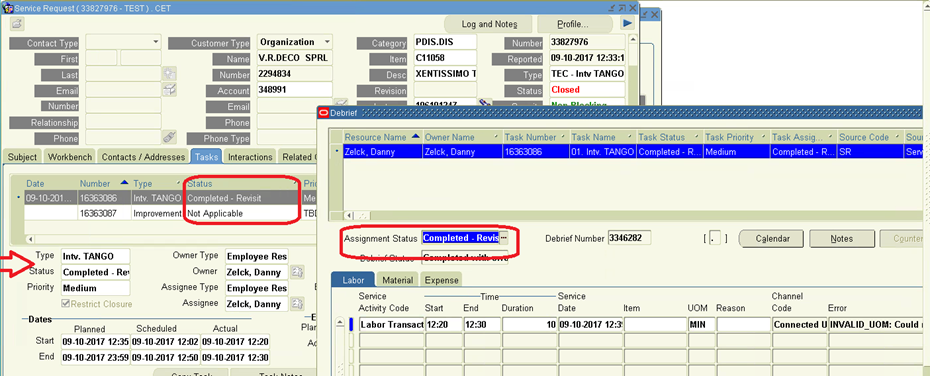This screenshot has height=376, width=930.
Task: Click the Channel Code field Connected U
Action: point(800,324)
